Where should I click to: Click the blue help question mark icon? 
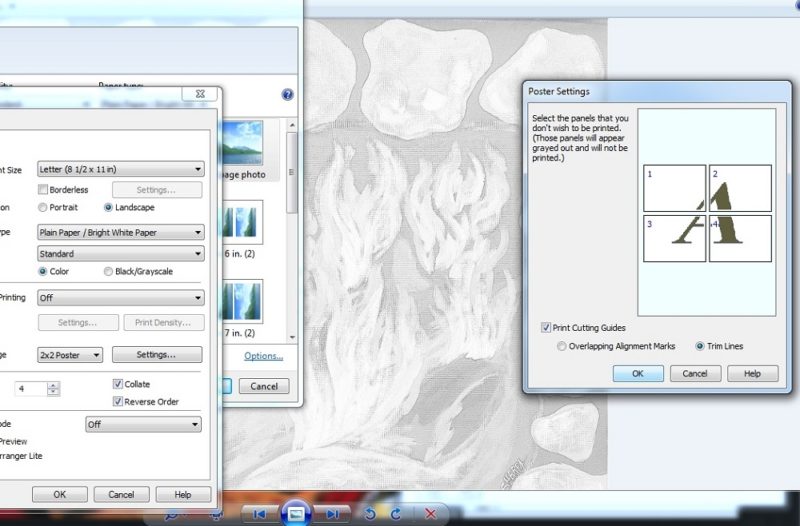tap(287, 94)
